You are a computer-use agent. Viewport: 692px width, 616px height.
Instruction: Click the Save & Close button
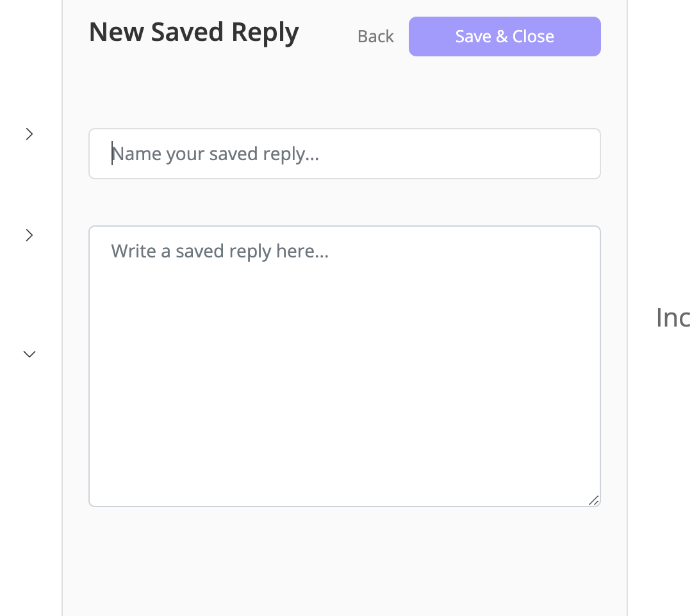tap(504, 36)
